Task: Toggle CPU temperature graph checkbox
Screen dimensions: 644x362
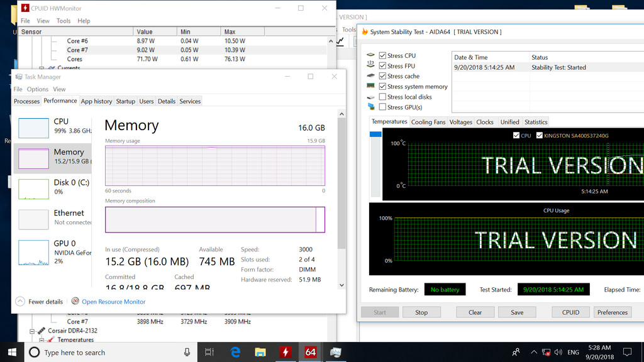Action: pyautogui.click(x=516, y=136)
